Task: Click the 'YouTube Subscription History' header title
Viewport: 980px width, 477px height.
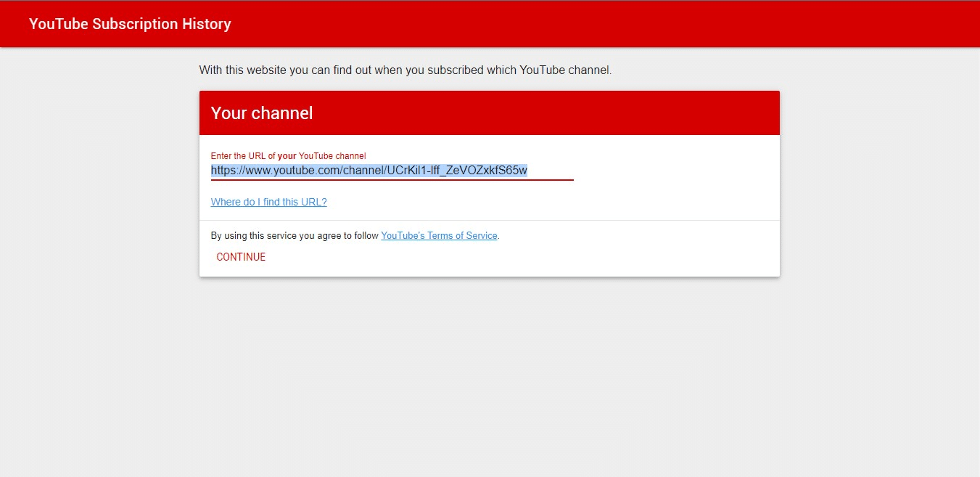Action: (130, 24)
